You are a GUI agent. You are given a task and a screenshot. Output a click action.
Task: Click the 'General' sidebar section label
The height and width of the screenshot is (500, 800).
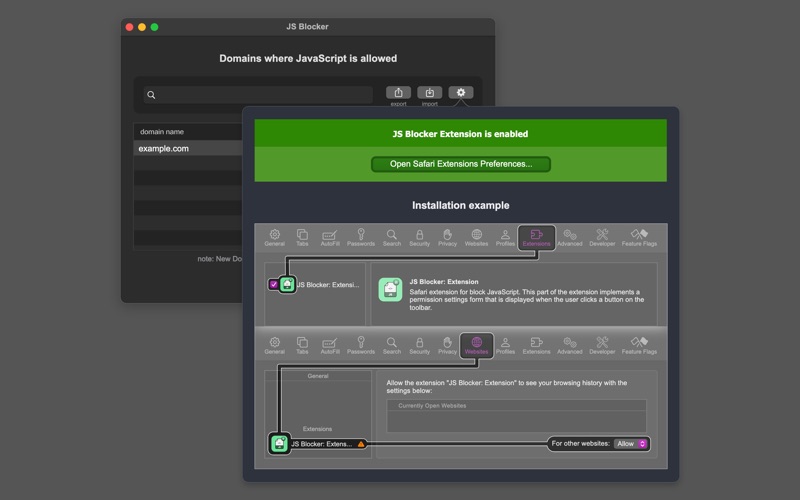(x=318, y=376)
